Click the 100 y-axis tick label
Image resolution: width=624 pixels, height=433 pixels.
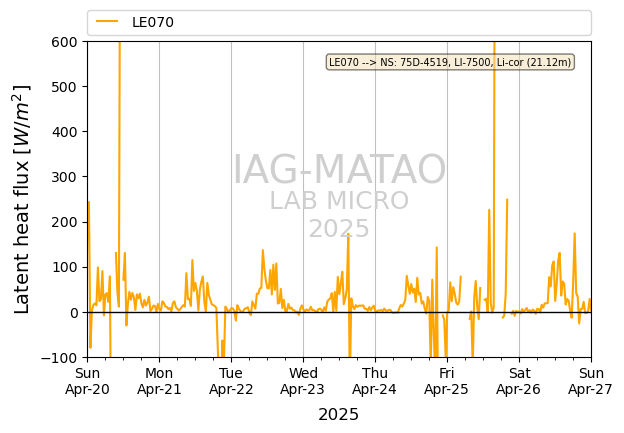64,267
